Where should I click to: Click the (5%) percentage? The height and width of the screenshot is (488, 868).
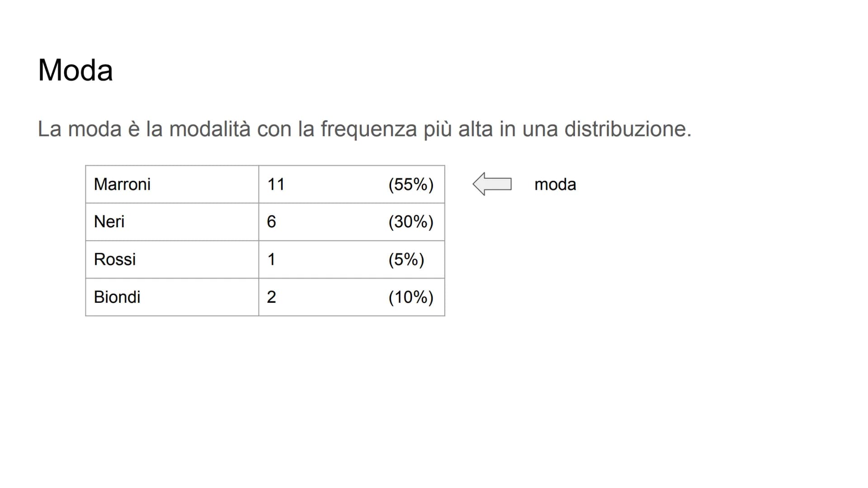pyautogui.click(x=406, y=259)
